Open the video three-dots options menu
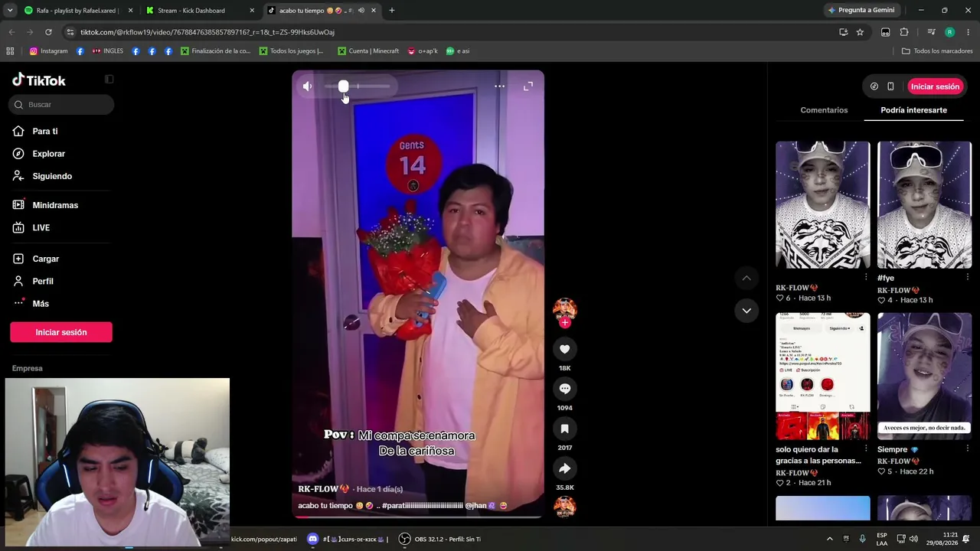The width and height of the screenshot is (980, 551). (x=499, y=86)
